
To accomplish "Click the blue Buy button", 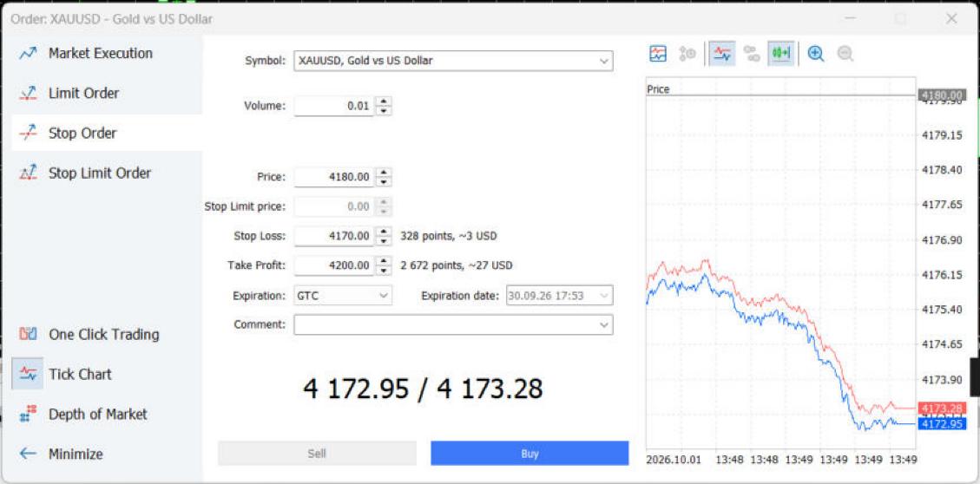I will tap(529, 454).
